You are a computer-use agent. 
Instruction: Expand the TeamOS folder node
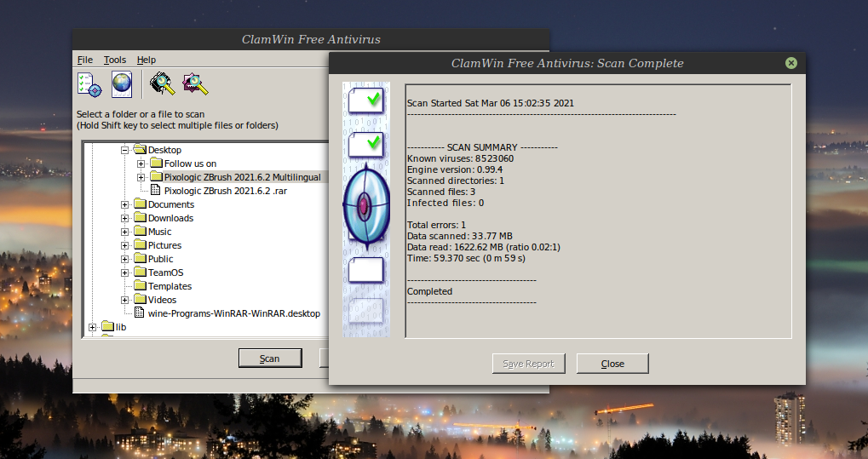[x=124, y=273]
